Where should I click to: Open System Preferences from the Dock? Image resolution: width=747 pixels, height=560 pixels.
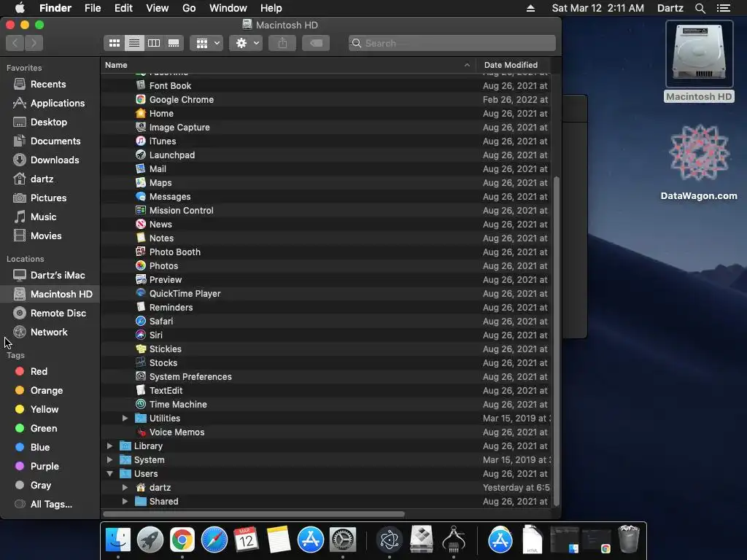[343, 540]
